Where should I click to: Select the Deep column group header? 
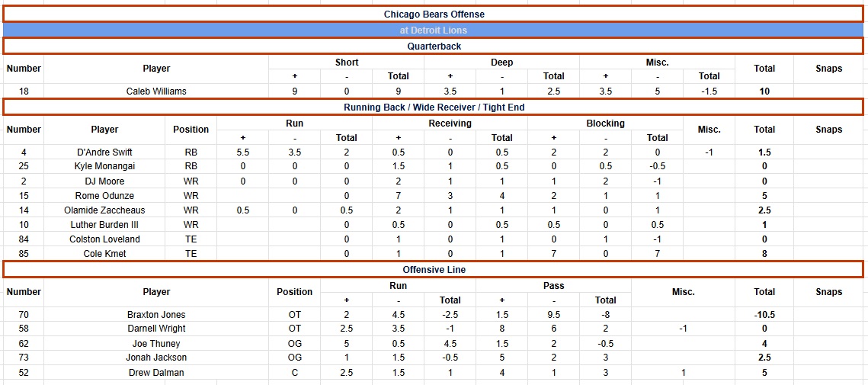coord(501,63)
